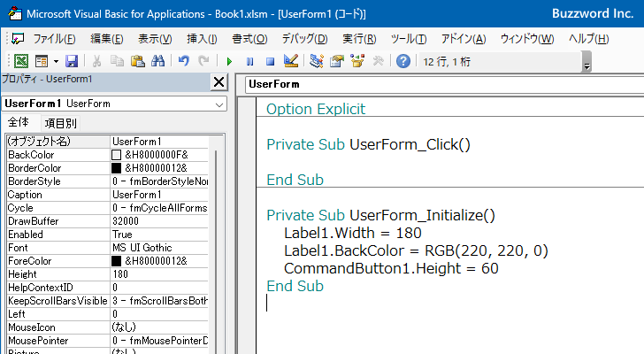644x354 pixels.
Task: Click the CommandButton1.Height = 60 line
Action: (x=391, y=268)
